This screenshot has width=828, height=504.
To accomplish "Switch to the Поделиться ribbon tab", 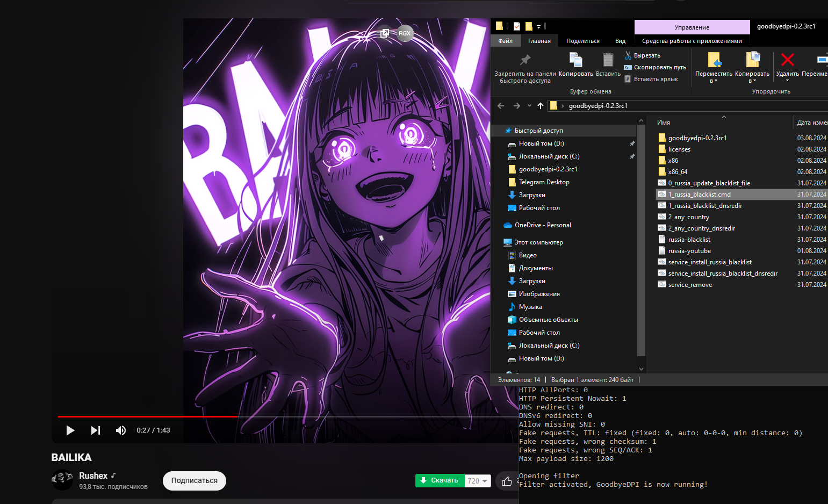I will click(x=583, y=41).
